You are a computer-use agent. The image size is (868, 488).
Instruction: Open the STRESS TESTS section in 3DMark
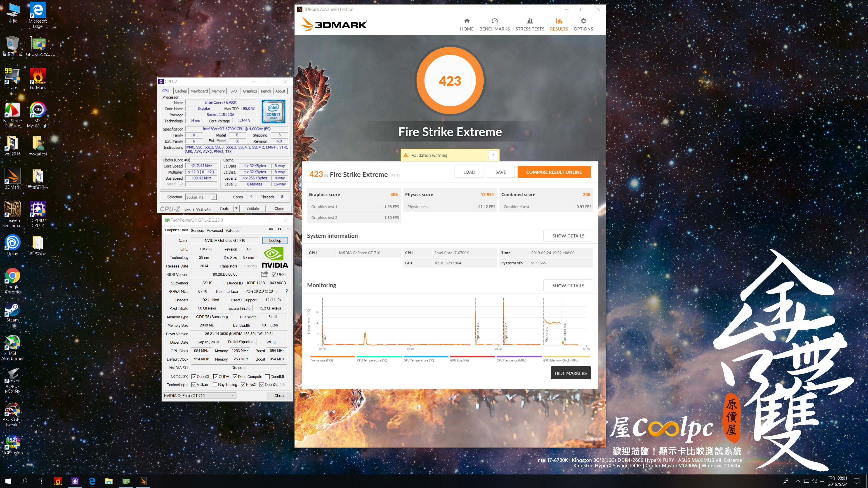click(x=530, y=25)
